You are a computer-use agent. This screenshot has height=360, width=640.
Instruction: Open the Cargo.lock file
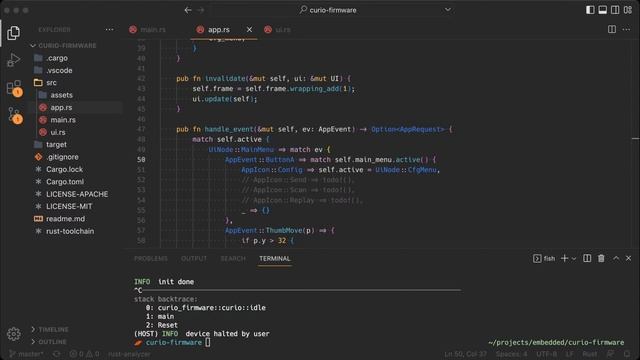pyautogui.click(x=64, y=169)
